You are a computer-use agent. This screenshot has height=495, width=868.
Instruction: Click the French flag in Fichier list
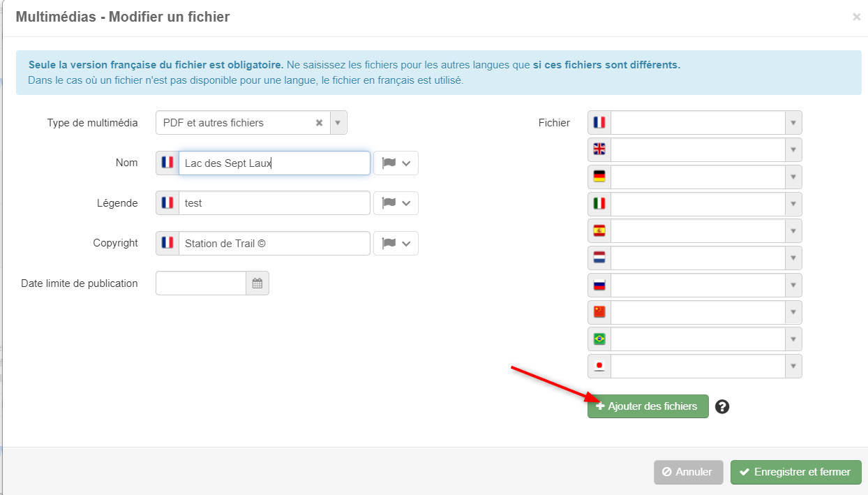pyautogui.click(x=599, y=122)
